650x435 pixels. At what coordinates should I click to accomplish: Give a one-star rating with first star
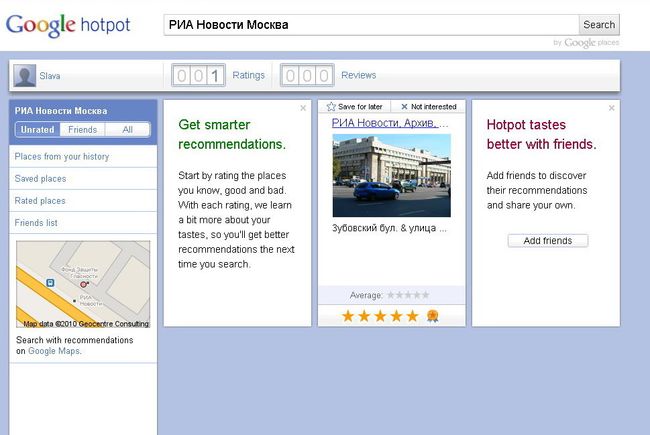348,316
